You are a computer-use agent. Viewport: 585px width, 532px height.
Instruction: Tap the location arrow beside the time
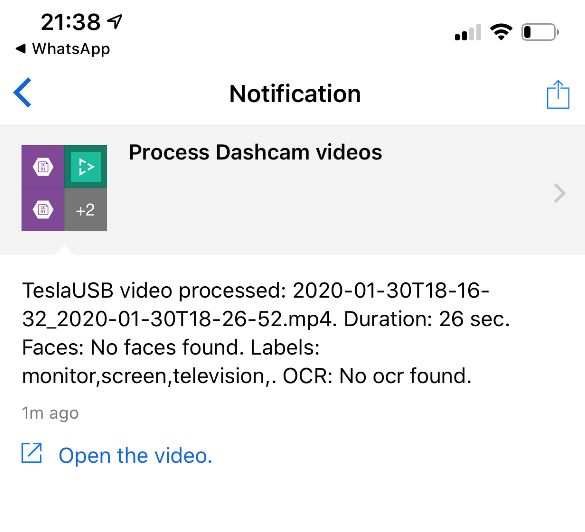(115, 22)
